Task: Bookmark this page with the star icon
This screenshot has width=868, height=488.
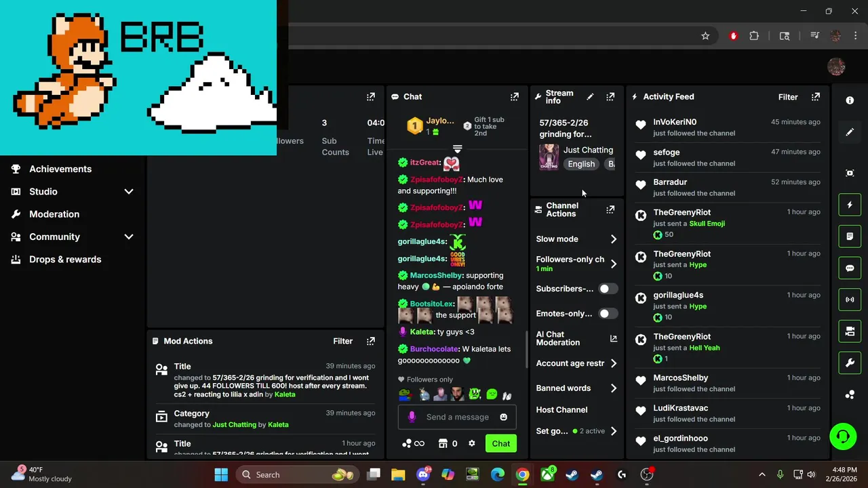Action: (x=705, y=36)
